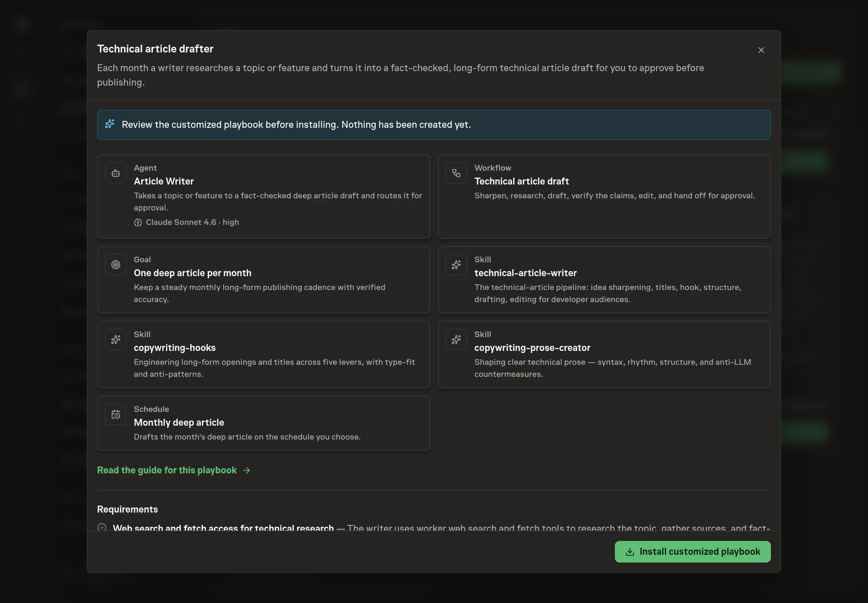Click the Review the customized playbook banner text
This screenshot has width=868, height=603.
point(296,124)
